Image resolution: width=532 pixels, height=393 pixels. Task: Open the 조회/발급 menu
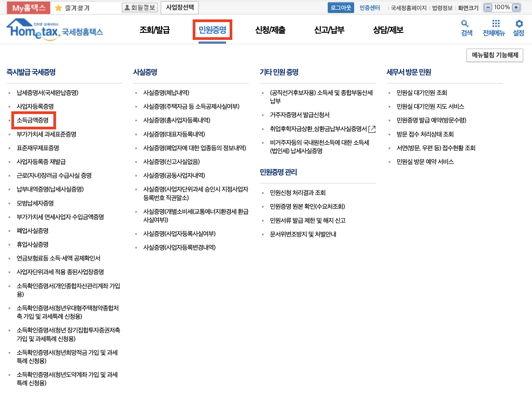154,30
